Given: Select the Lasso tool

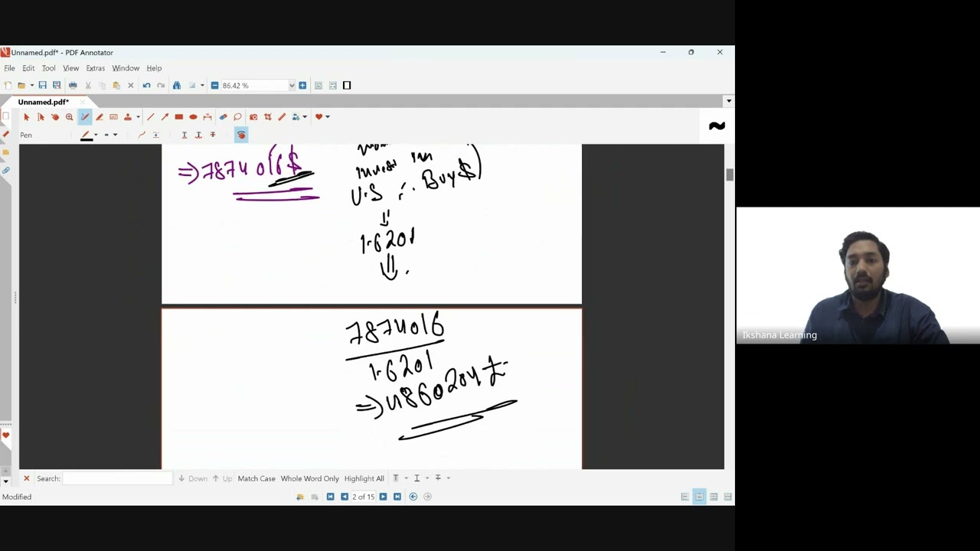Looking at the screenshot, I should (237, 116).
